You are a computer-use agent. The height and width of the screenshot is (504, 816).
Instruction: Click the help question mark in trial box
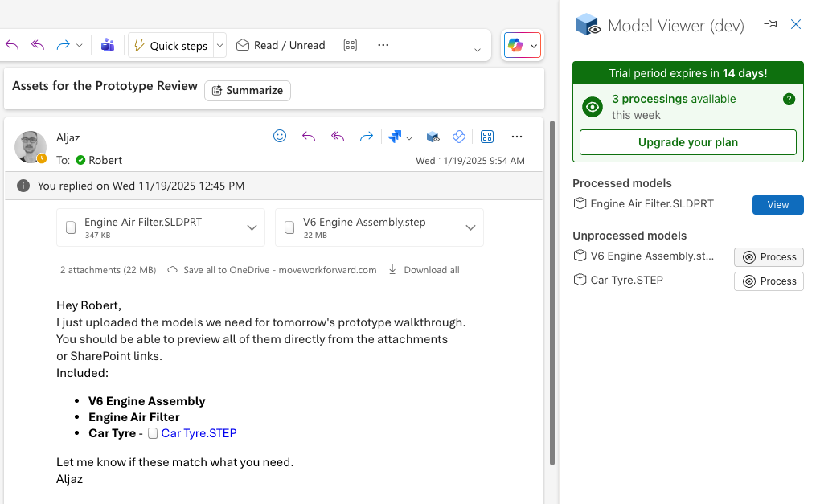tap(789, 100)
